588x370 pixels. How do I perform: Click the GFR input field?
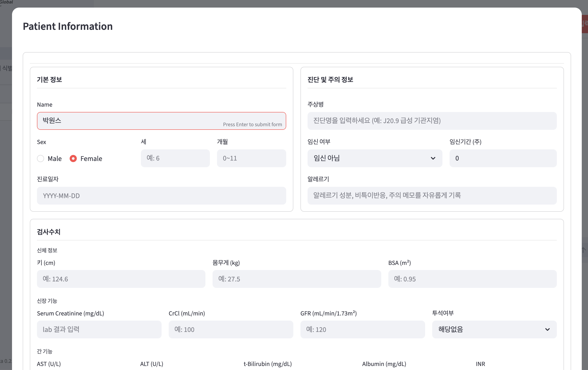click(x=363, y=329)
